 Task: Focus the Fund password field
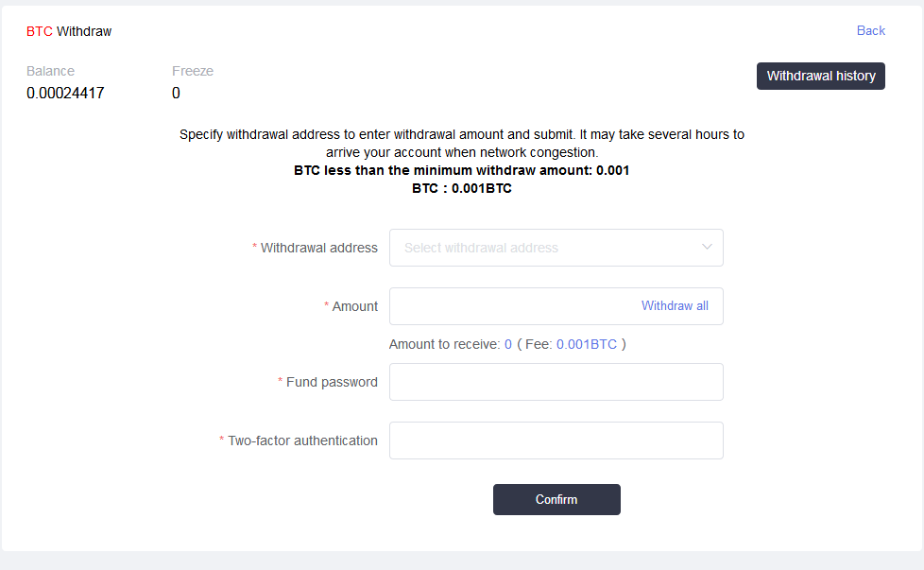coord(556,382)
